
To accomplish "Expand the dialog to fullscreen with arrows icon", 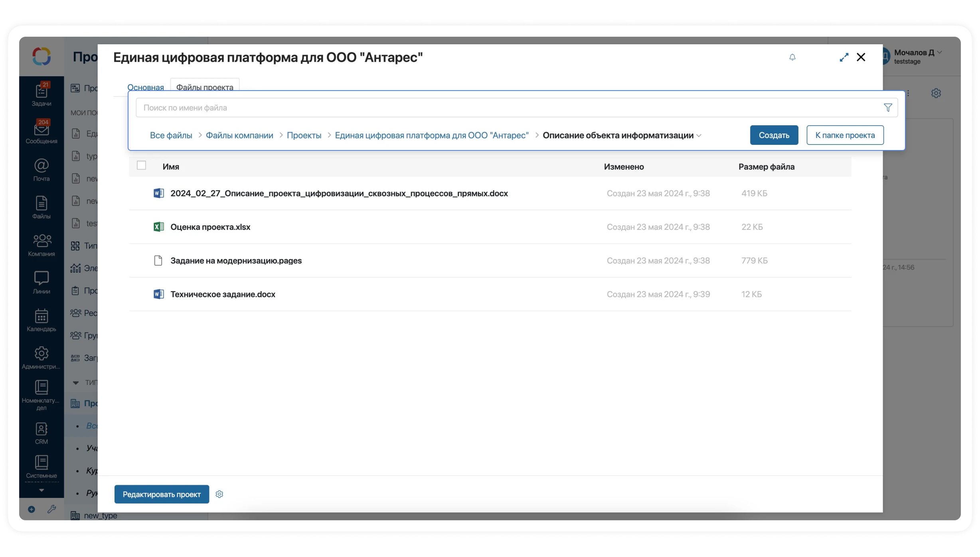I will 844,57.
